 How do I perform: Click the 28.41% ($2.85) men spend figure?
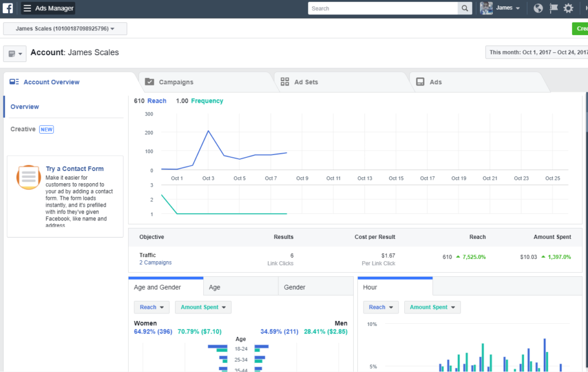pyautogui.click(x=326, y=331)
